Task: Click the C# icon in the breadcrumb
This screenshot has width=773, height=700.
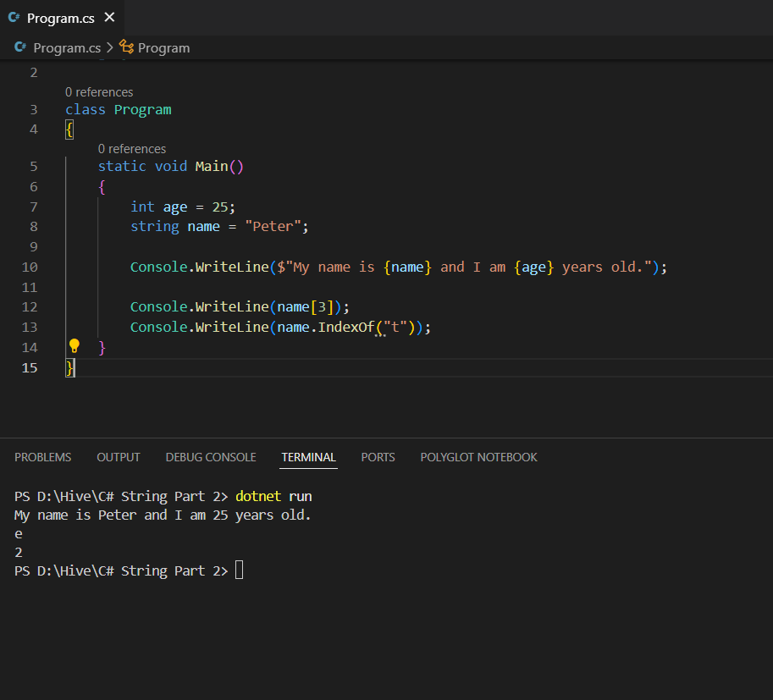Action: point(20,47)
